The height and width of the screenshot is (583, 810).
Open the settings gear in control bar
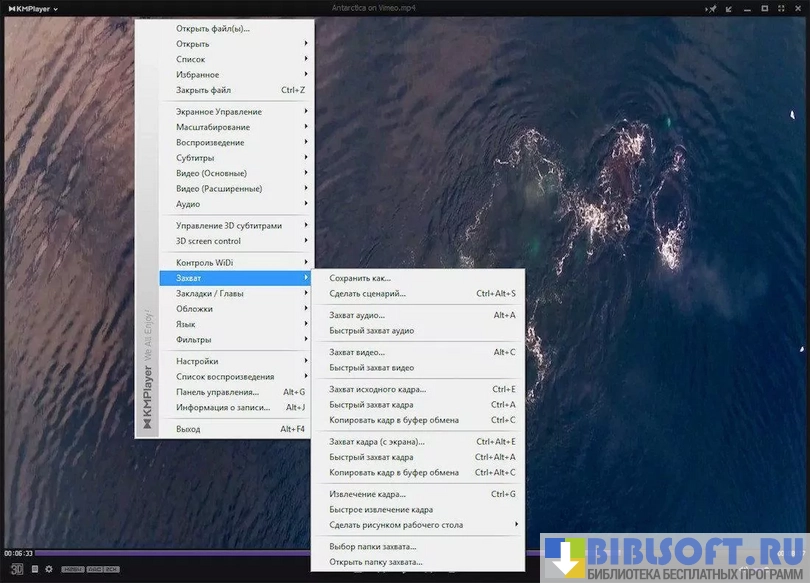pos(48,569)
